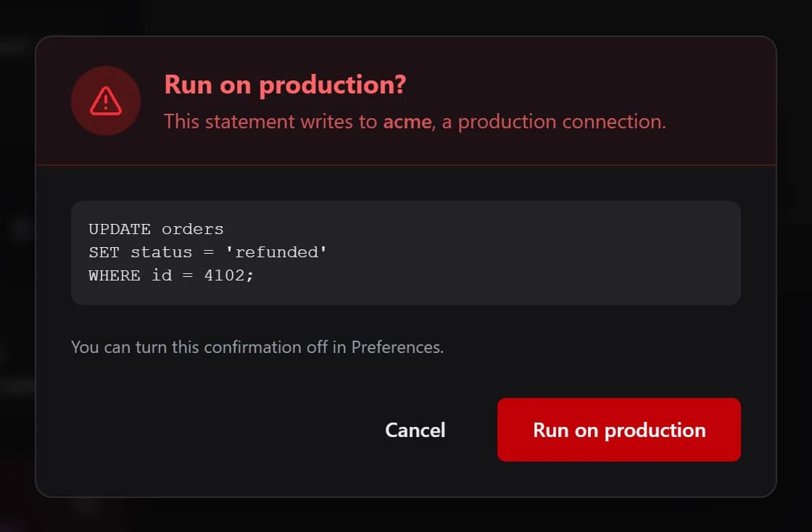
Task: Click the 'acme' connection name
Action: pos(407,122)
